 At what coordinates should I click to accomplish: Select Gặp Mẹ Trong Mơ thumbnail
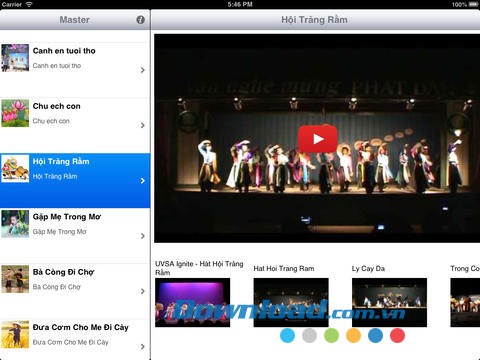click(15, 224)
